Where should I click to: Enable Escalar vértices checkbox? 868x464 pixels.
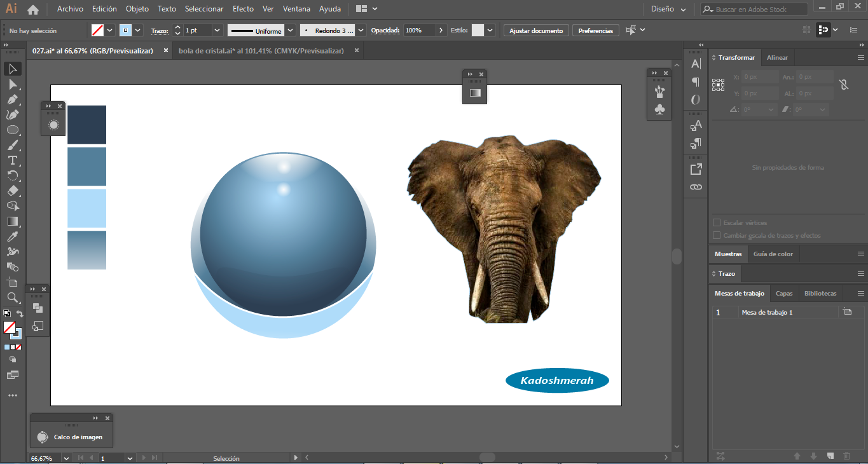pos(717,223)
